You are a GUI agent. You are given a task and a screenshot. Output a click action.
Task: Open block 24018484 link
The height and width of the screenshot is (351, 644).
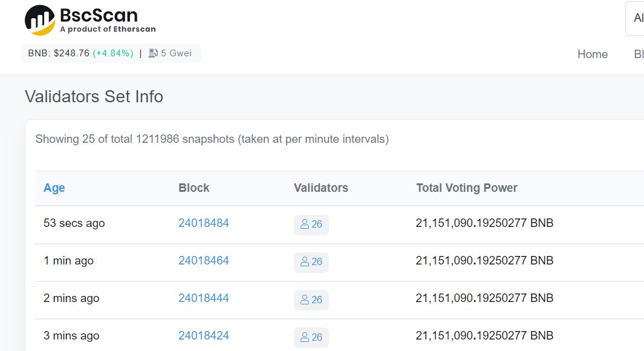coord(203,223)
